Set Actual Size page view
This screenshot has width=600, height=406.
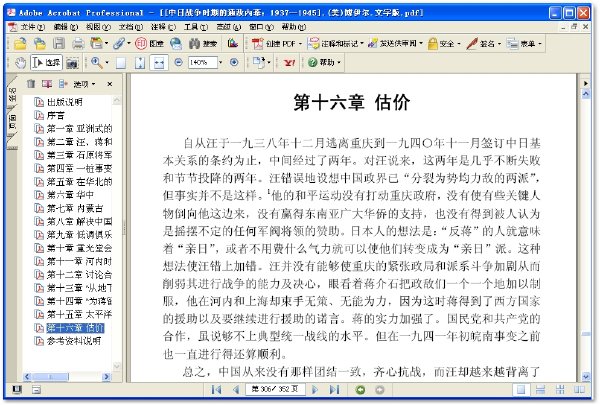tap(121, 63)
